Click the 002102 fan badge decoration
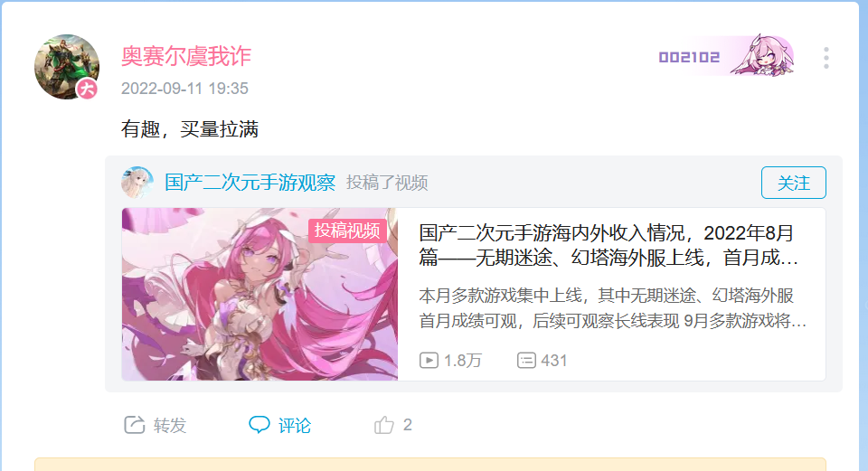Screen dimensions: 868x471 (x=726, y=55)
